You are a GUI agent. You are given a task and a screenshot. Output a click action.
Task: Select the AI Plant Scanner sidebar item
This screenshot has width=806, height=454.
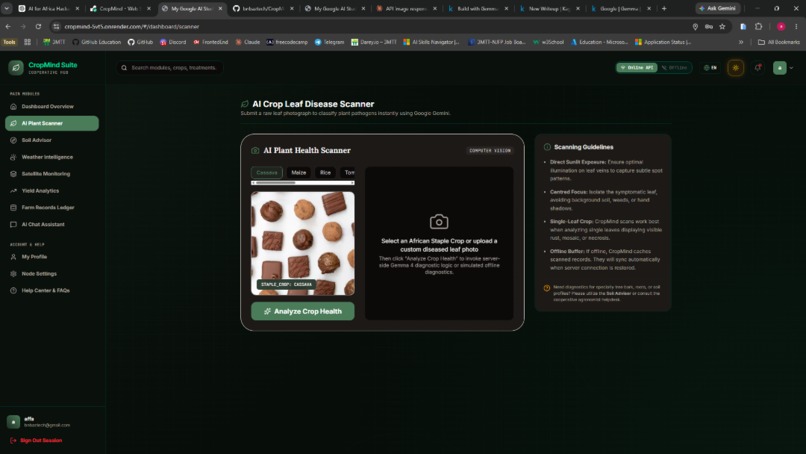coord(52,123)
